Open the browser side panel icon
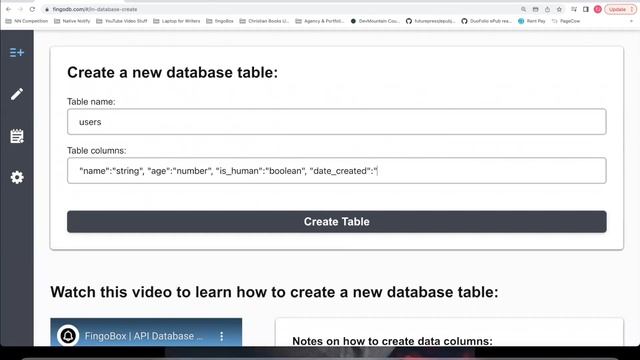640x360 pixels. point(586,9)
